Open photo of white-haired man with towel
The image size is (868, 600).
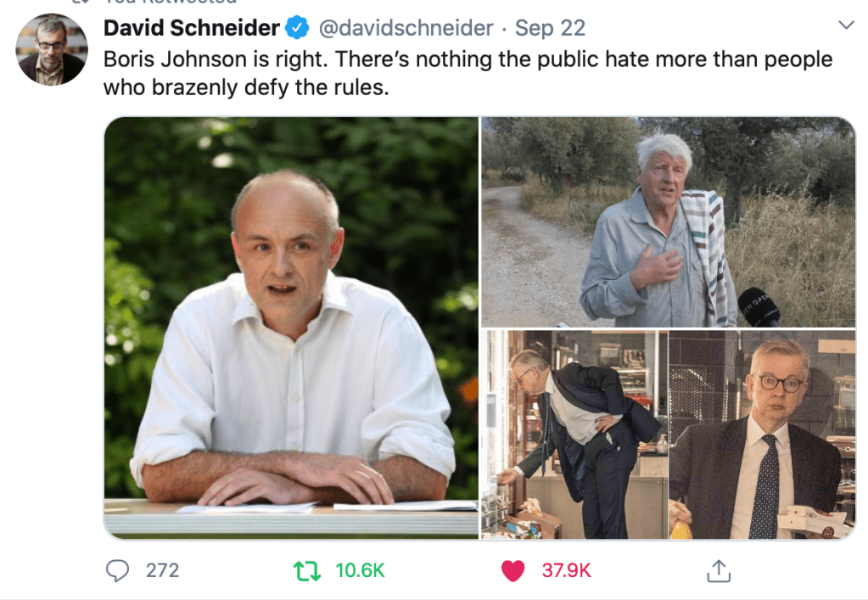point(668,222)
